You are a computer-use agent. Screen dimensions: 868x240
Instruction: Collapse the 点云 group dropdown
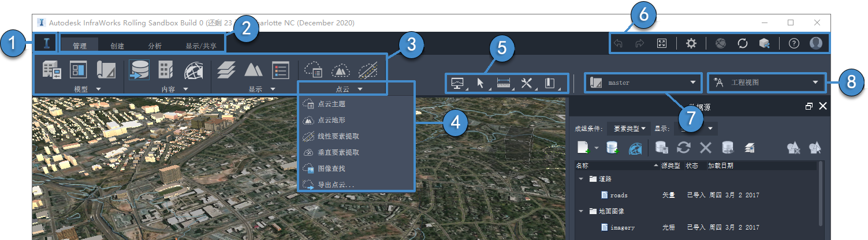pyautogui.click(x=360, y=89)
